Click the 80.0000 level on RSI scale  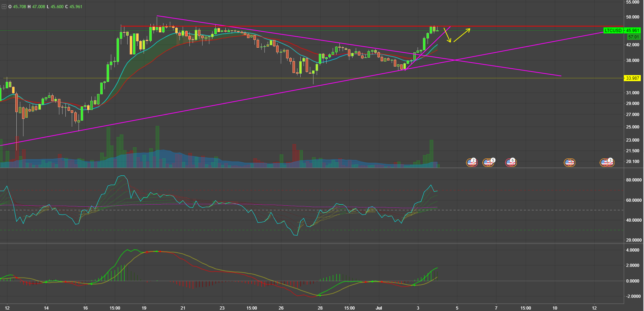(634, 180)
